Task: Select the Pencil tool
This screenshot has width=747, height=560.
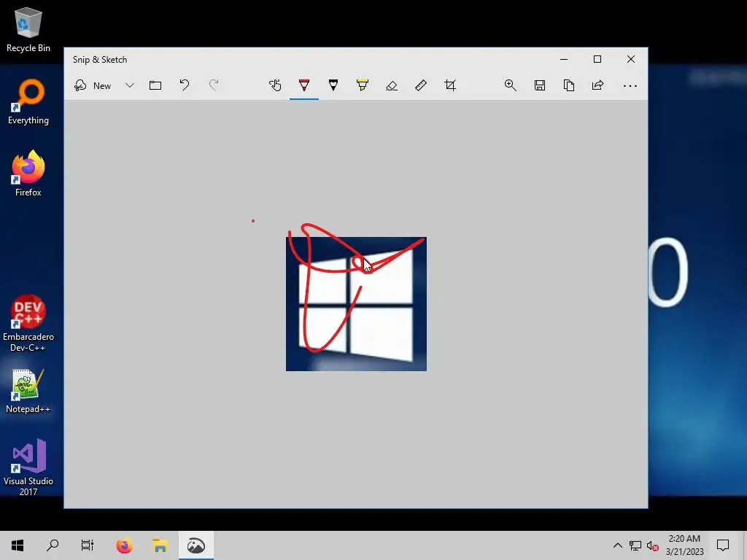Action: click(333, 86)
